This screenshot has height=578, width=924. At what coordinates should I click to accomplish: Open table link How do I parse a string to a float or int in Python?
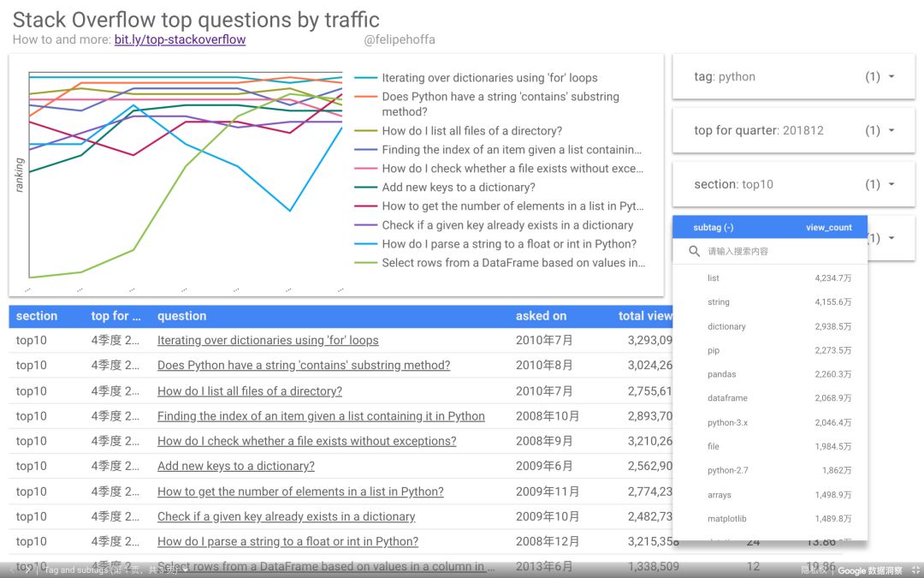point(287,541)
